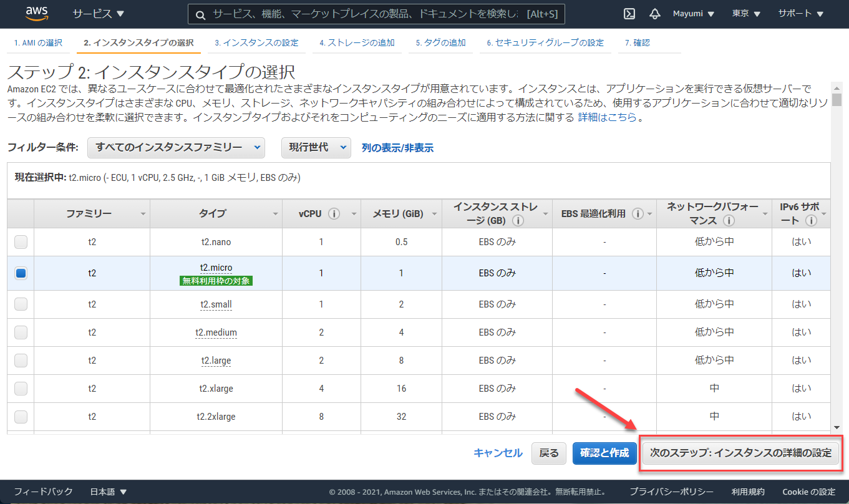Open the ファミリー column filter arrow
This screenshot has width=849, height=504.
(143, 214)
